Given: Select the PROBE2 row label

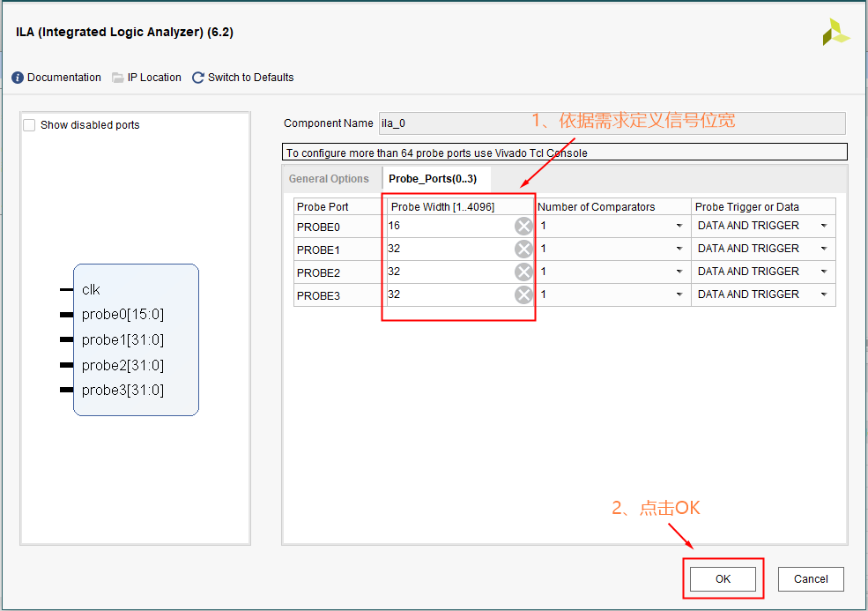Looking at the screenshot, I should coord(318,273).
